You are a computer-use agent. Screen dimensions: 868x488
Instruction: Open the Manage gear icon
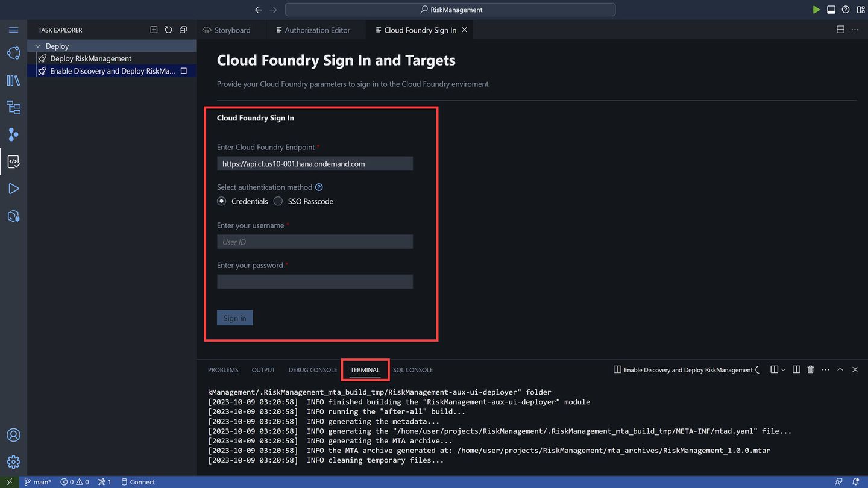(13, 461)
